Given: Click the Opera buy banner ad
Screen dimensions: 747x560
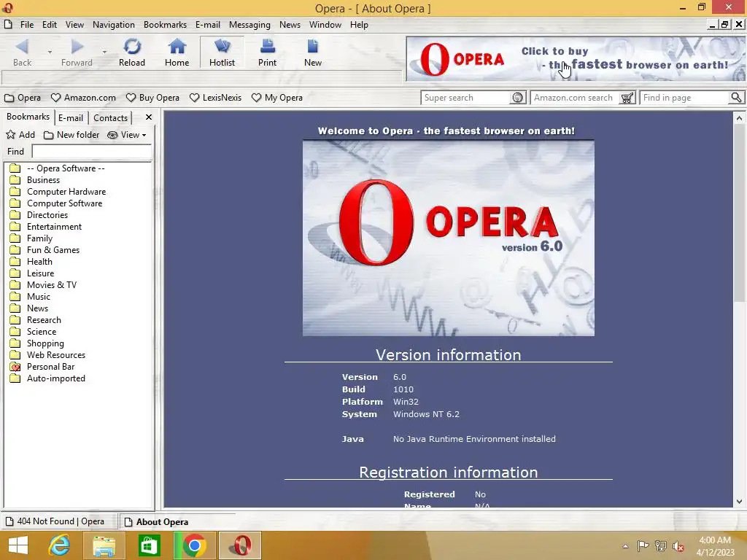Looking at the screenshot, I should click(x=576, y=59).
